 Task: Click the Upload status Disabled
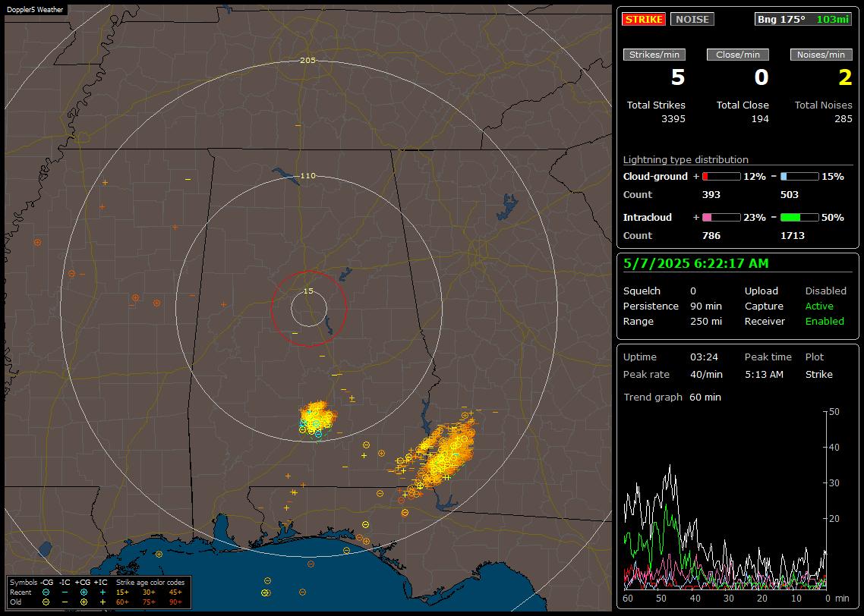pos(825,291)
